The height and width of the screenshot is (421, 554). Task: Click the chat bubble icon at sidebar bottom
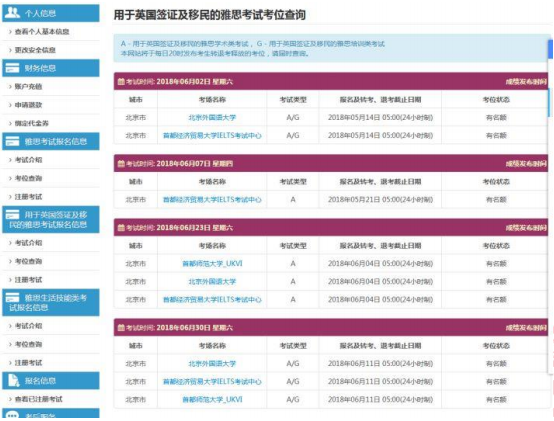point(12,415)
